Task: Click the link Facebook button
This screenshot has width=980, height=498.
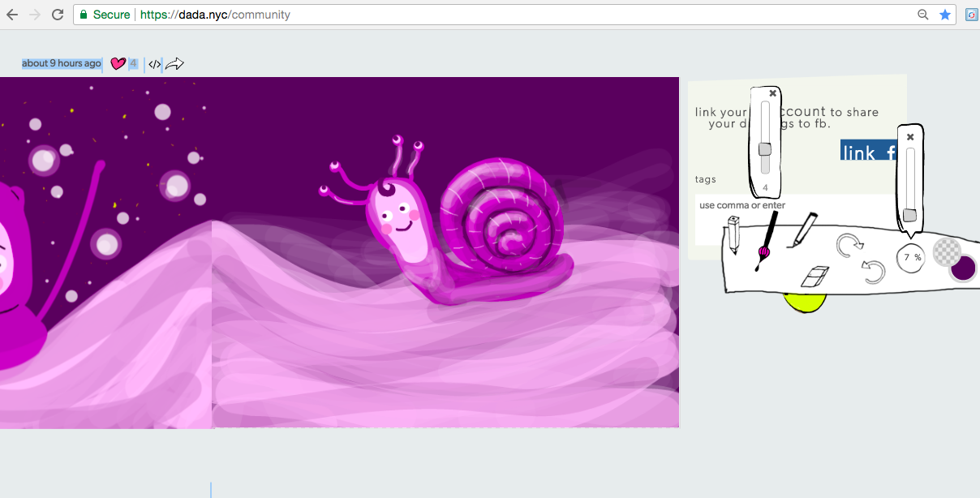Action: 869,150
